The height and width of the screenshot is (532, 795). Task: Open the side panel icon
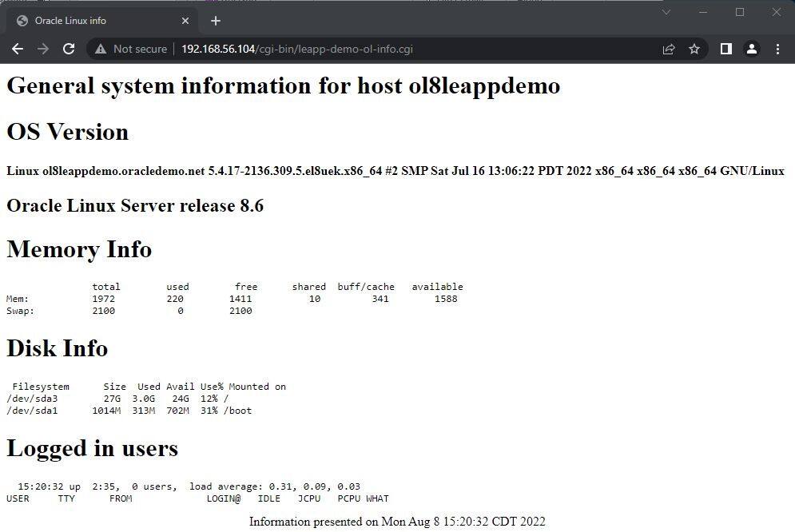[725, 48]
